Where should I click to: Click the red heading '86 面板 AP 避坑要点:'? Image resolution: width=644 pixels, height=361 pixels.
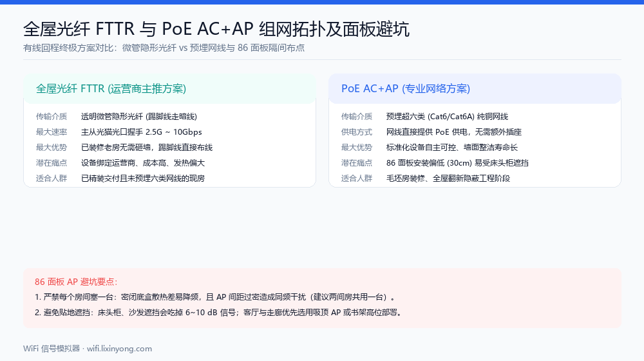[76, 282]
